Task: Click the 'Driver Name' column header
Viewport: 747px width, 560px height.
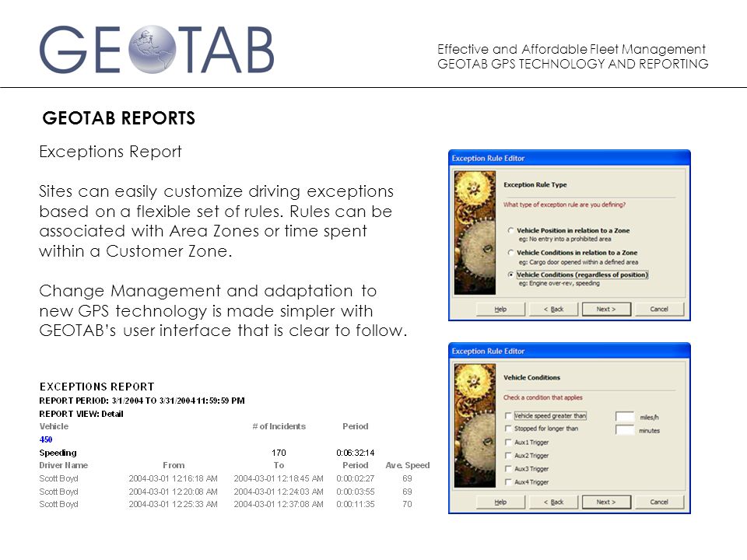Action: coord(63,465)
